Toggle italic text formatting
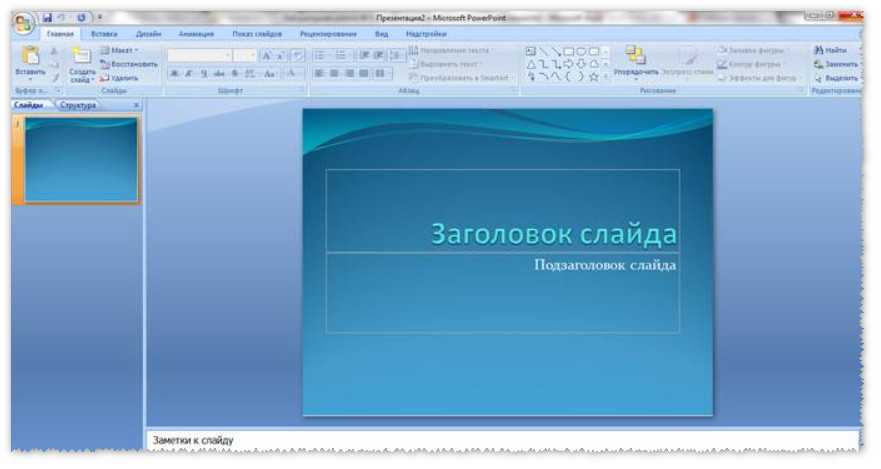The width and height of the screenshot is (881, 469). (189, 73)
